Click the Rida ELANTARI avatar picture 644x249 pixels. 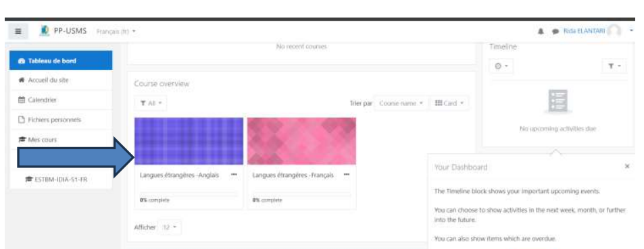click(x=614, y=31)
